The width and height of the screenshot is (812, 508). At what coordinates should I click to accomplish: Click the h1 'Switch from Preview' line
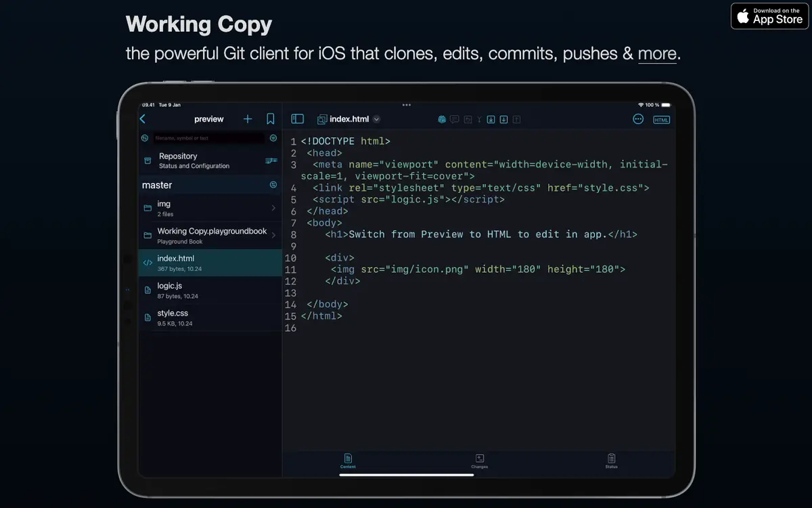click(x=481, y=234)
